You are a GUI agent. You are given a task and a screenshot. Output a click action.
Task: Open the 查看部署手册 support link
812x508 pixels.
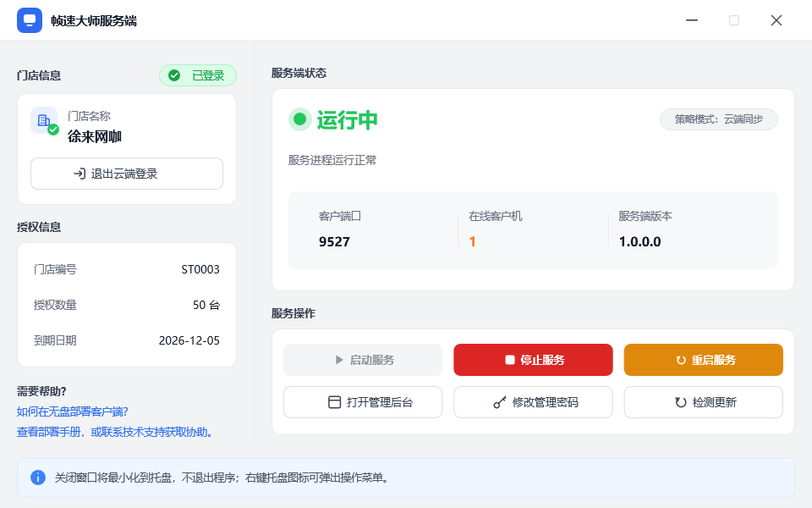pos(115,432)
